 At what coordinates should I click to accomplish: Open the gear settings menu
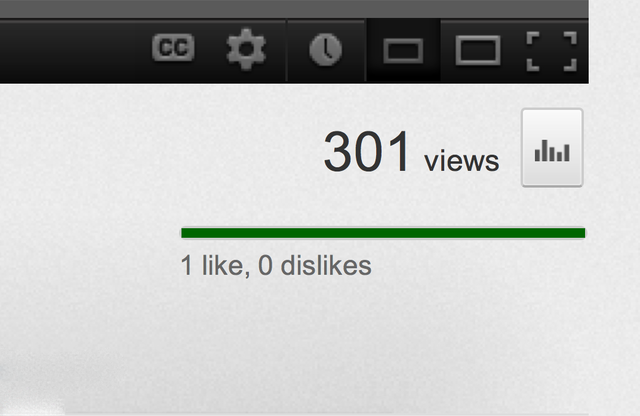pyautogui.click(x=246, y=49)
